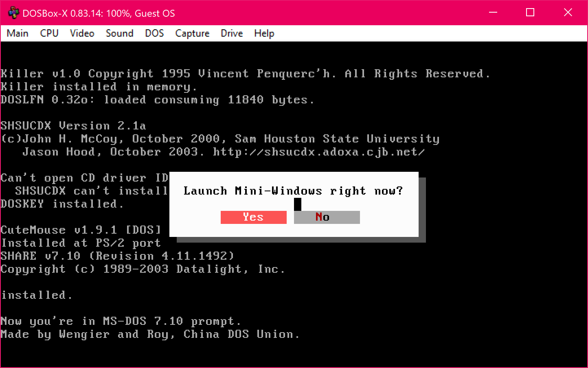This screenshot has width=588, height=368.
Task: Open the Main menu
Action: point(17,33)
